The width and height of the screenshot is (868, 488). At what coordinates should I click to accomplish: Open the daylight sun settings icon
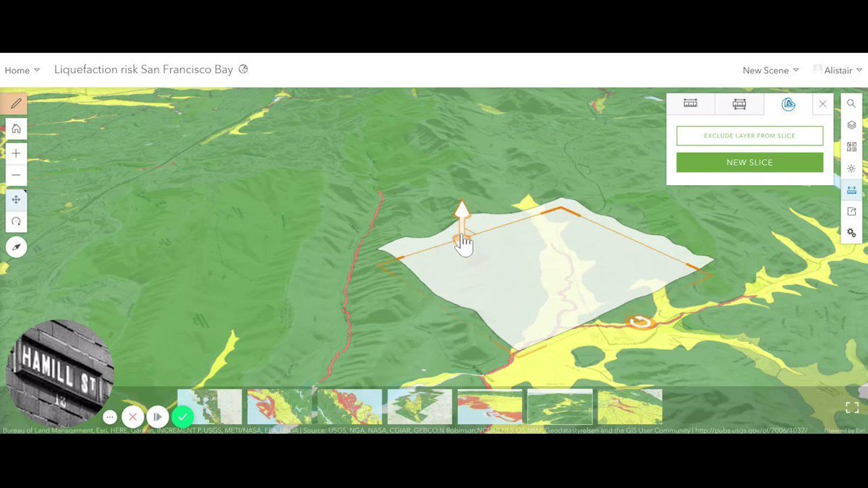(851, 168)
